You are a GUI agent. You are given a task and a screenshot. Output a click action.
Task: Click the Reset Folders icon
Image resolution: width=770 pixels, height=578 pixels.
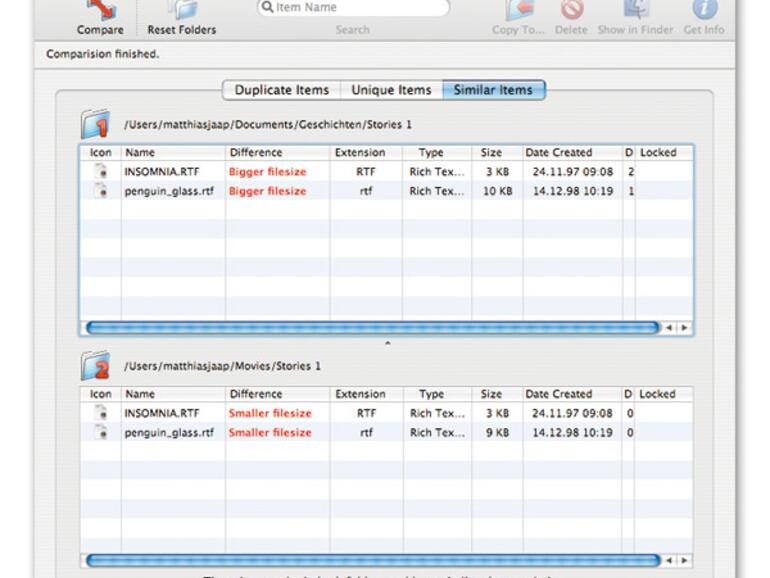click(x=181, y=11)
